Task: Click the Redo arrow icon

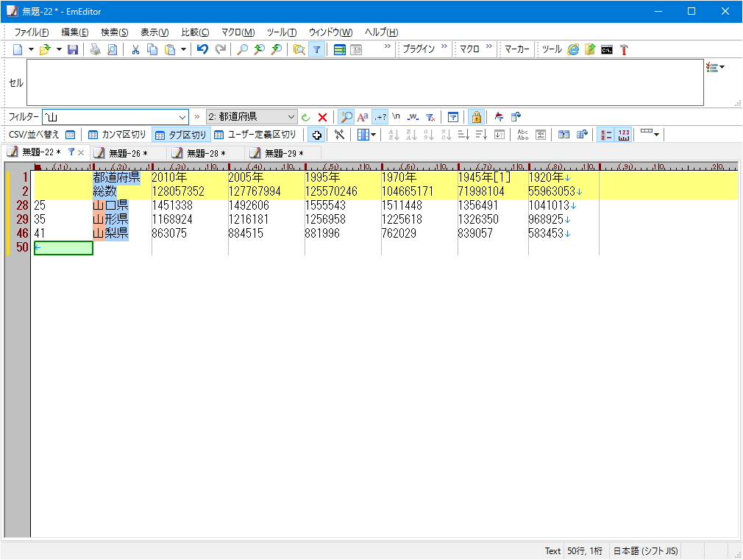Action: [221, 49]
